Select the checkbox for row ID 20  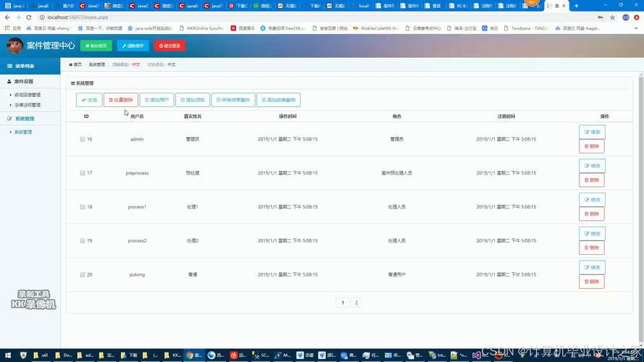(x=83, y=274)
